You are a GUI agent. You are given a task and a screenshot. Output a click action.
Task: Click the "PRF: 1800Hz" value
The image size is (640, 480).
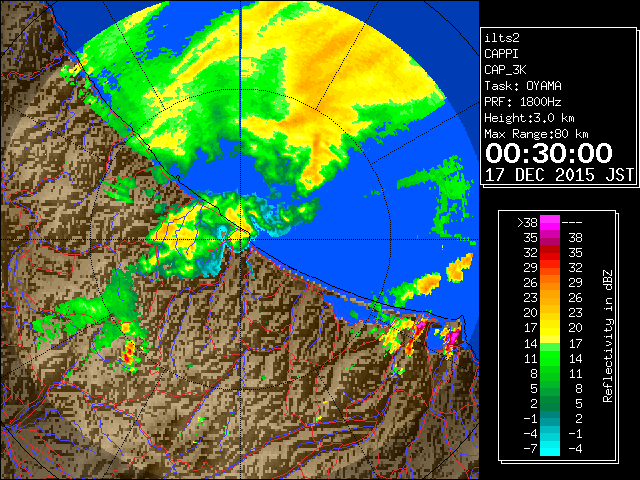pos(523,102)
